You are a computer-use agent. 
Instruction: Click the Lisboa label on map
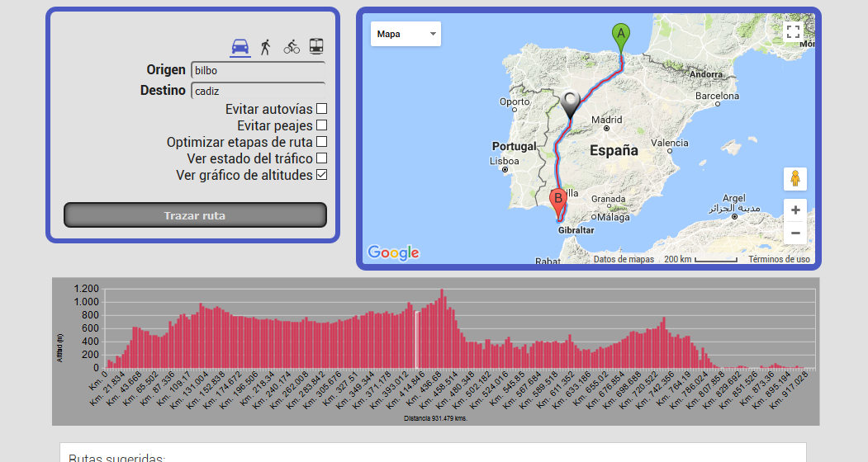[x=505, y=161]
